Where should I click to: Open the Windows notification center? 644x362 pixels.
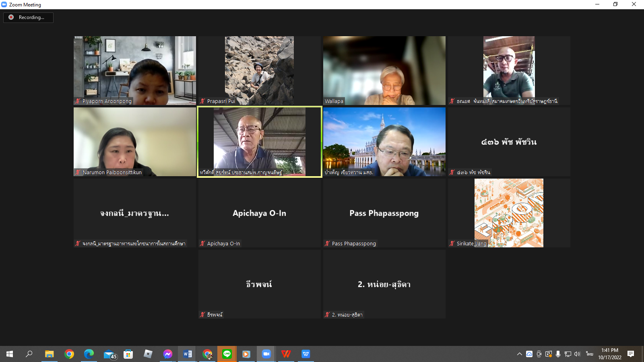(x=631, y=354)
